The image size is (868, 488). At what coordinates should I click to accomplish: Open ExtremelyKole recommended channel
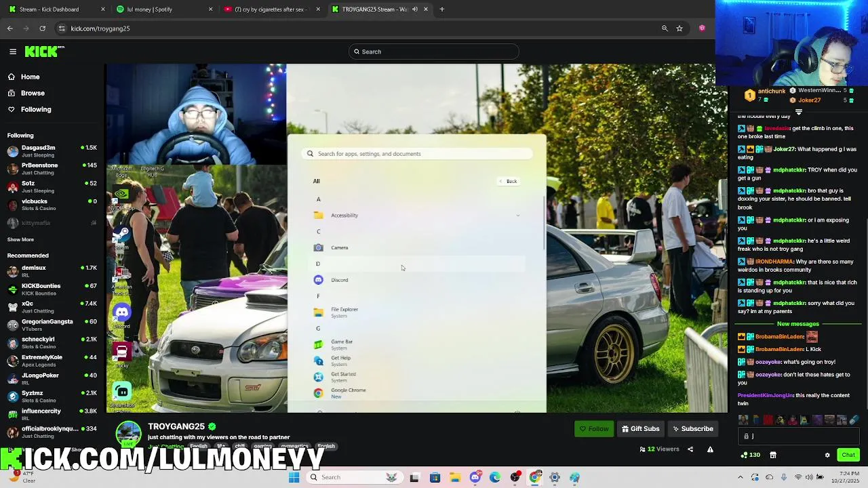52,361
